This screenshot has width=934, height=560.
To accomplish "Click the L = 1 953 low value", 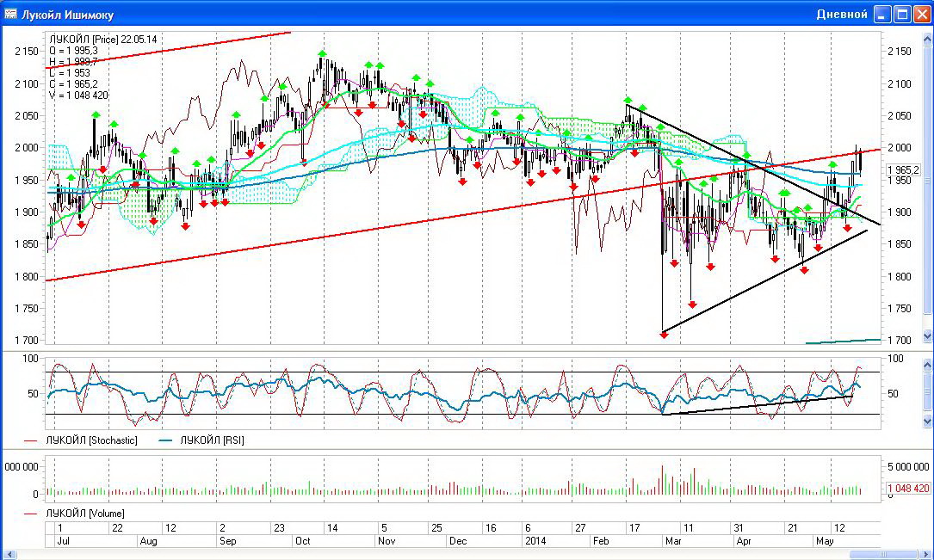I will click(x=69, y=72).
